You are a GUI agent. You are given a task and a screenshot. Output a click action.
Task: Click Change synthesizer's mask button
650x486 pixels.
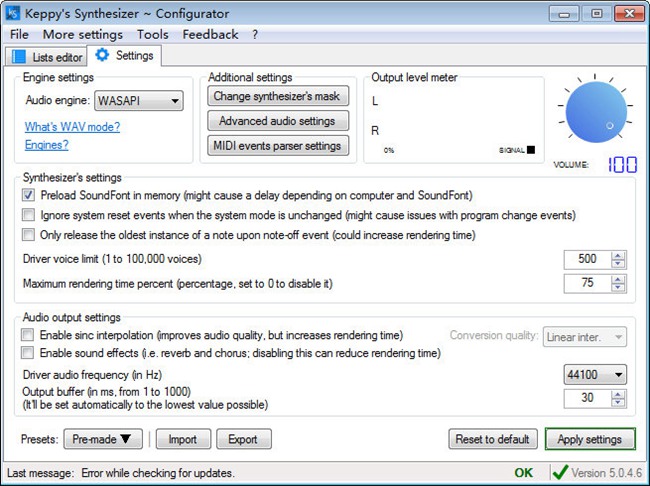(x=278, y=96)
